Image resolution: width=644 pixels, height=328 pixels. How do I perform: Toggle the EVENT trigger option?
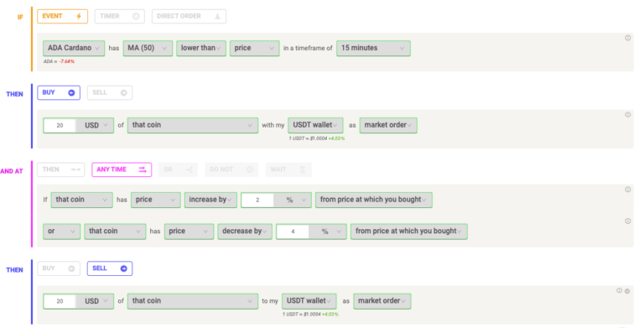[x=62, y=17]
